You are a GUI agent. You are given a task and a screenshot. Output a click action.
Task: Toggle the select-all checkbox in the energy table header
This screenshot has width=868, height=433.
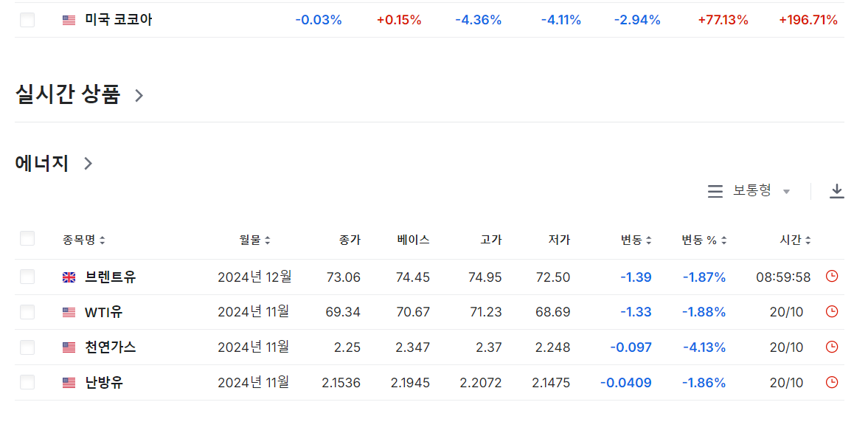pos(27,239)
